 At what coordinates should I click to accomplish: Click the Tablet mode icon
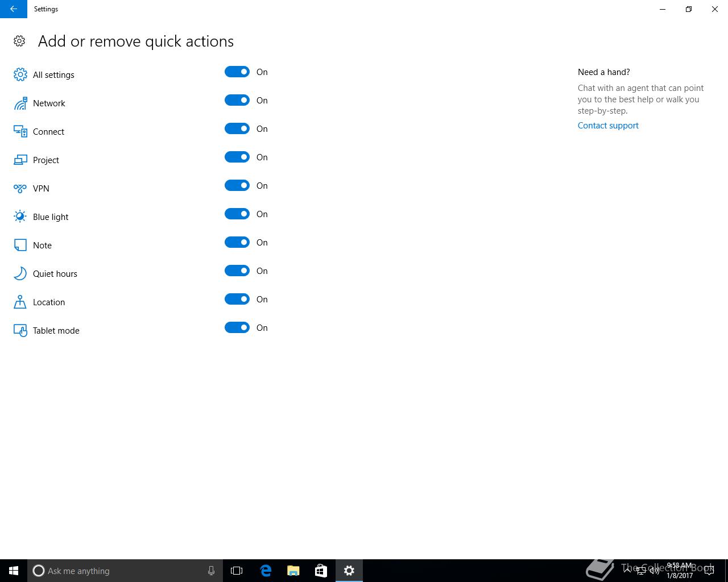click(20, 330)
